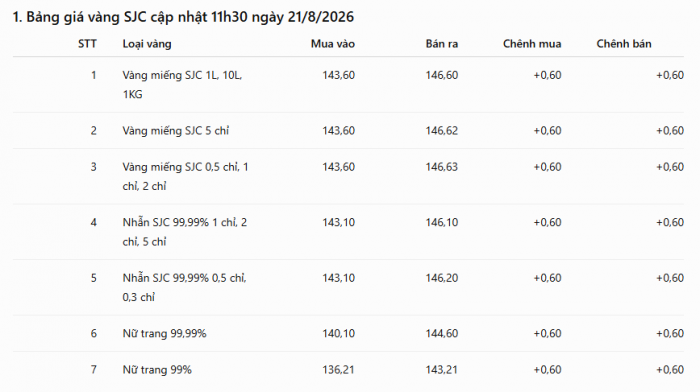Select the Chênh bán column header
The width and height of the screenshot is (700, 392).
click(x=624, y=44)
